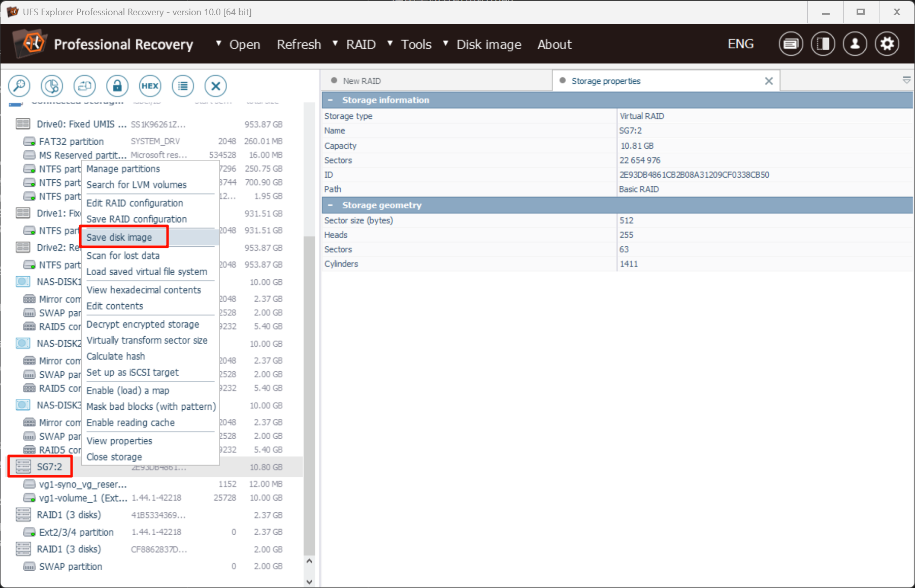Switch to the New RAID tab

(x=362, y=81)
